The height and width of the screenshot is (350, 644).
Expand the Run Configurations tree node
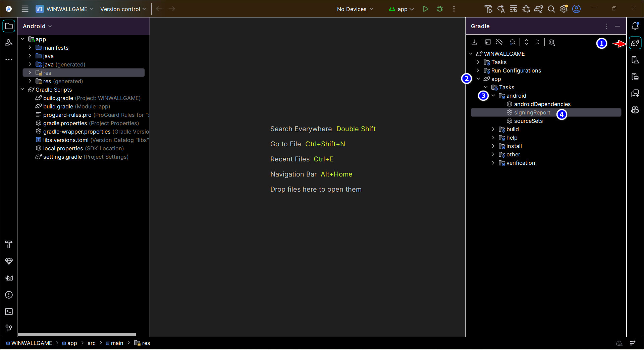pyautogui.click(x=478, y=70)
